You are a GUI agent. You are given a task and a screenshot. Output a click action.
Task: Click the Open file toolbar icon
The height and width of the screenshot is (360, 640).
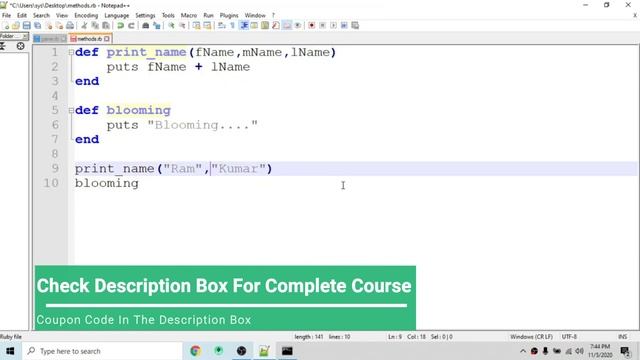pos(16,25)
